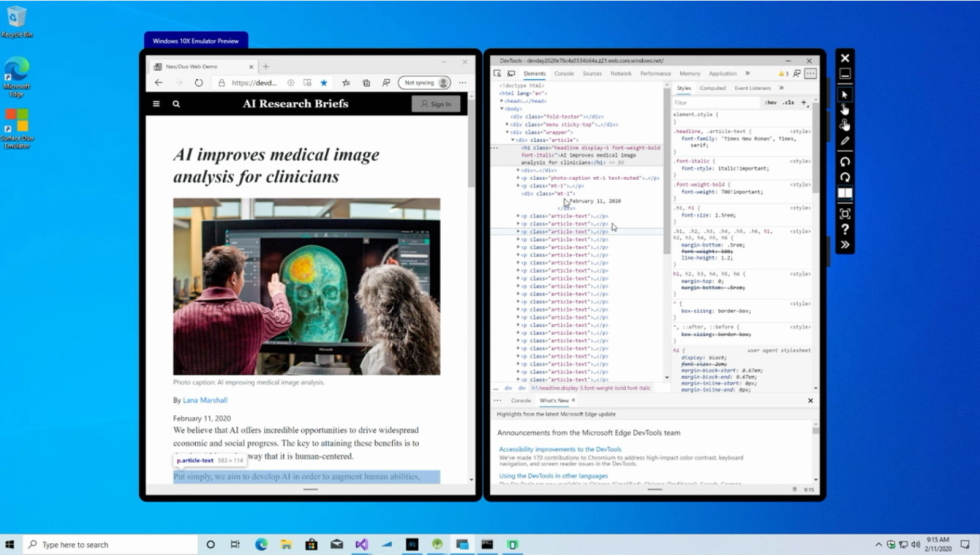Click Edge feedback icon
This screenshot has height=556, width=980.
point(386,82)
